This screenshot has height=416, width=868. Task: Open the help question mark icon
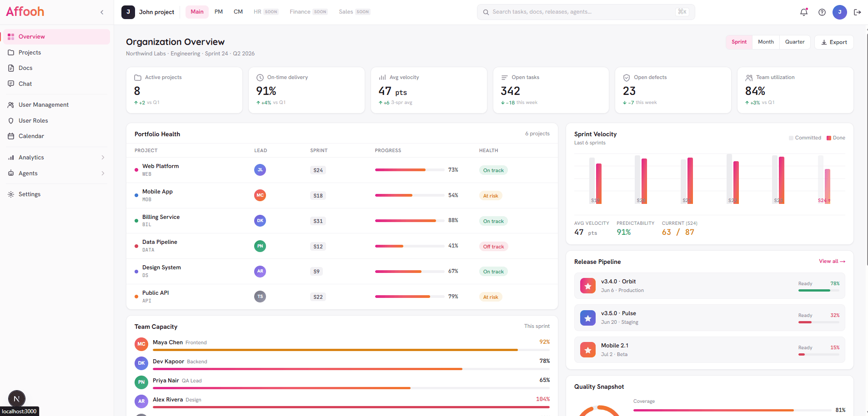822,12
